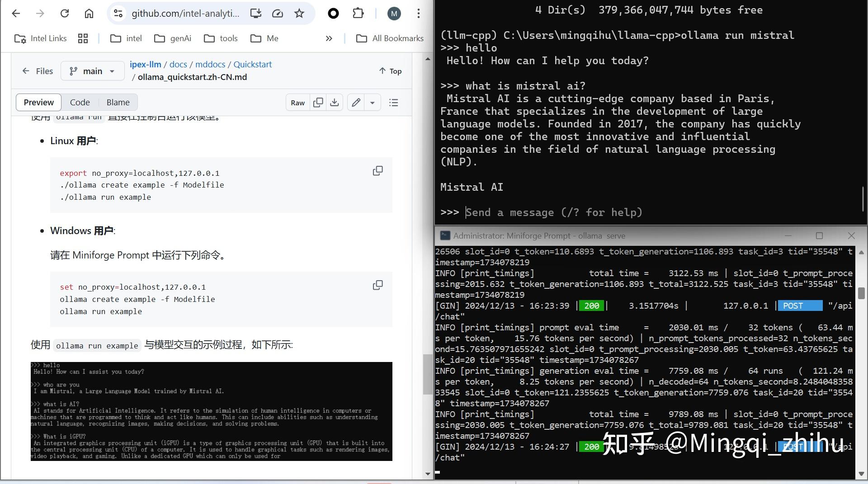The height and width of the screenshot is (484, 868).
Task: Download the raw markdown file
Action: coord(335,103)
